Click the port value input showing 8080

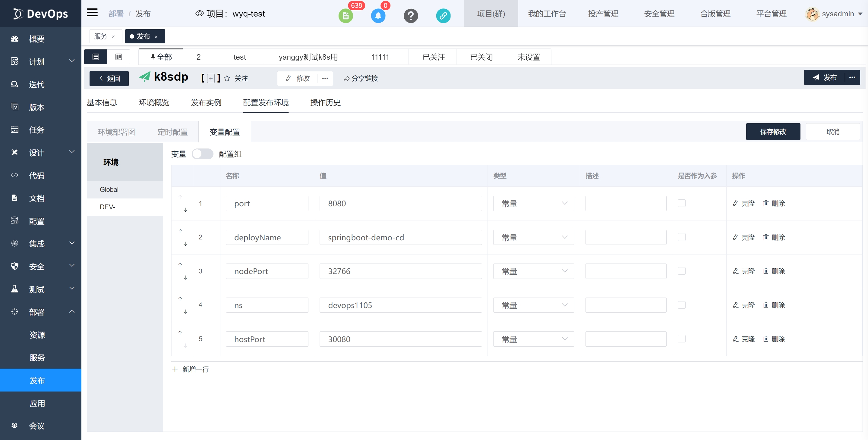pyautogui.click(x=400, y=203)
